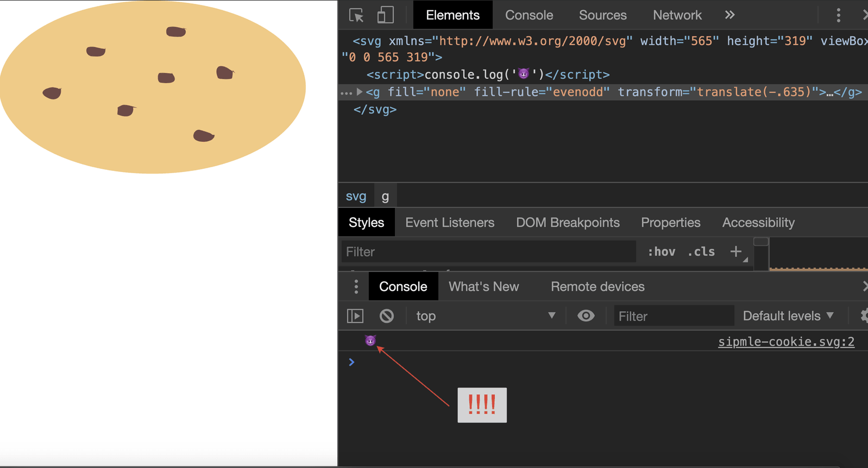This screenshot has width=868, height=468.
Task: Click the console prompt arrow
Action: click(x=351, y=362)
